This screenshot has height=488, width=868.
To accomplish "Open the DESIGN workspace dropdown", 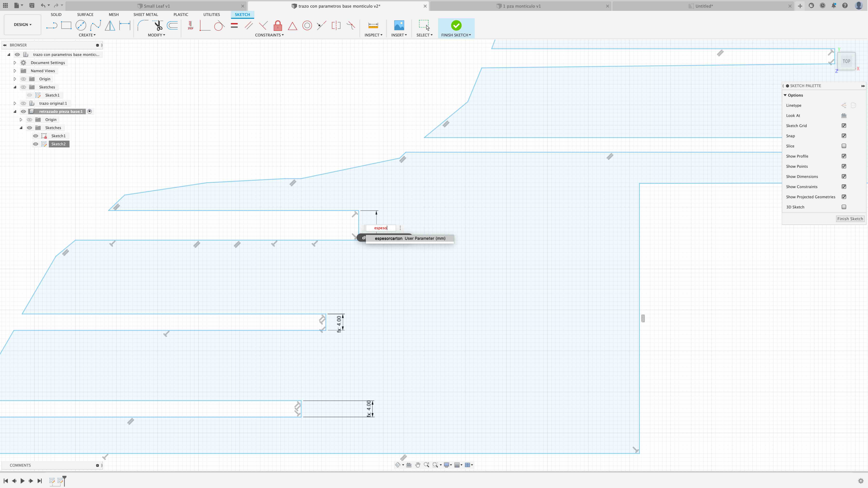I will pos(22,25).
